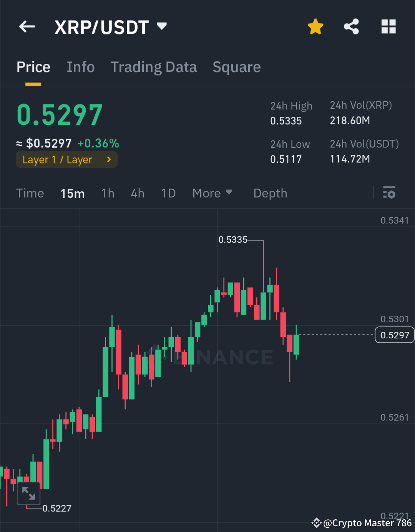Select the Depth chart view

[x=270, y=193]
